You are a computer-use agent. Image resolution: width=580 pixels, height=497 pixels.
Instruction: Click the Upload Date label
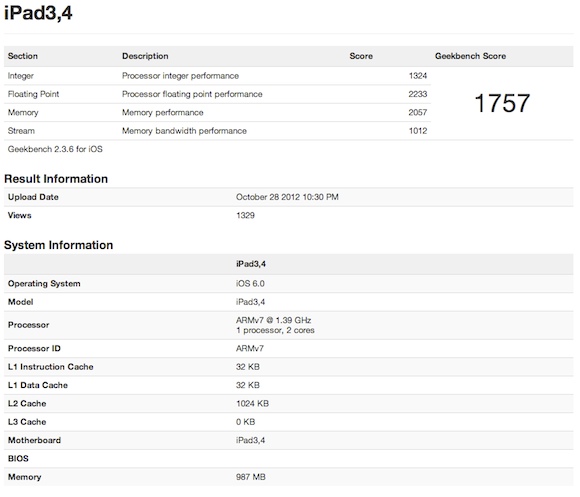coord(33,197)
